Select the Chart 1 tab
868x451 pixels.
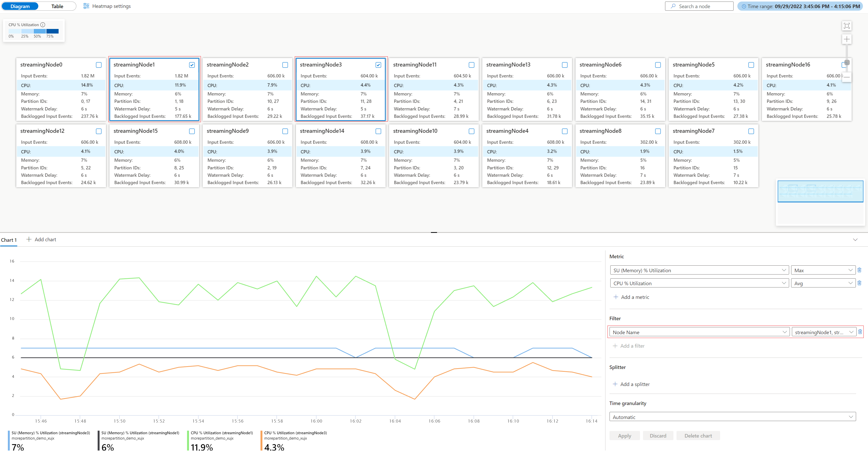(9, 240)
